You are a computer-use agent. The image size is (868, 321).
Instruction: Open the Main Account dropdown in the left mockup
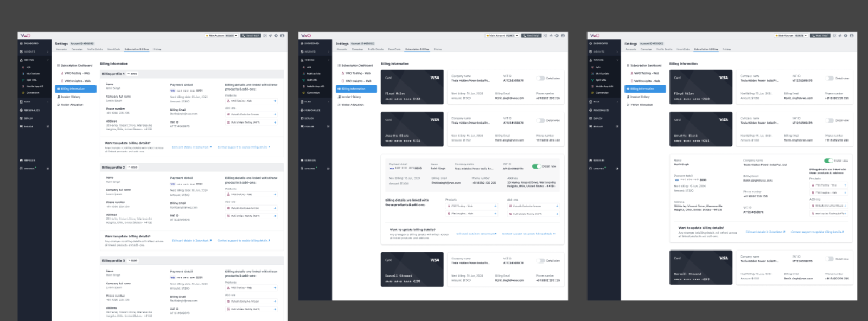(221, 35)
